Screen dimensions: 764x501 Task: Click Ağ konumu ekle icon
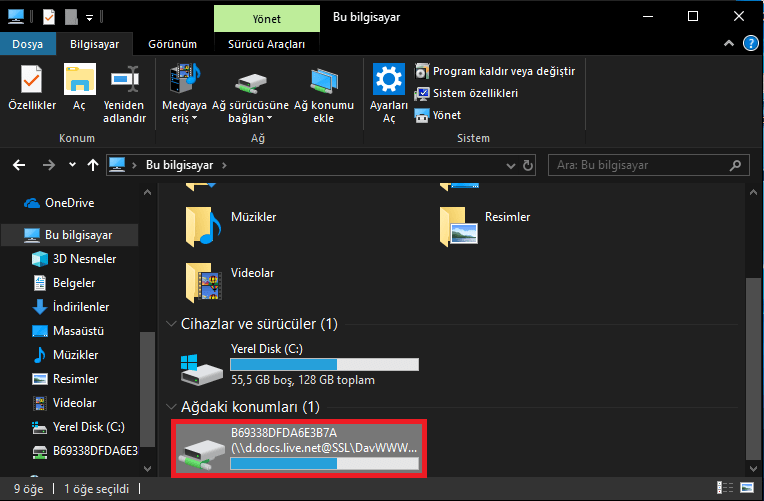coord(324,94)
